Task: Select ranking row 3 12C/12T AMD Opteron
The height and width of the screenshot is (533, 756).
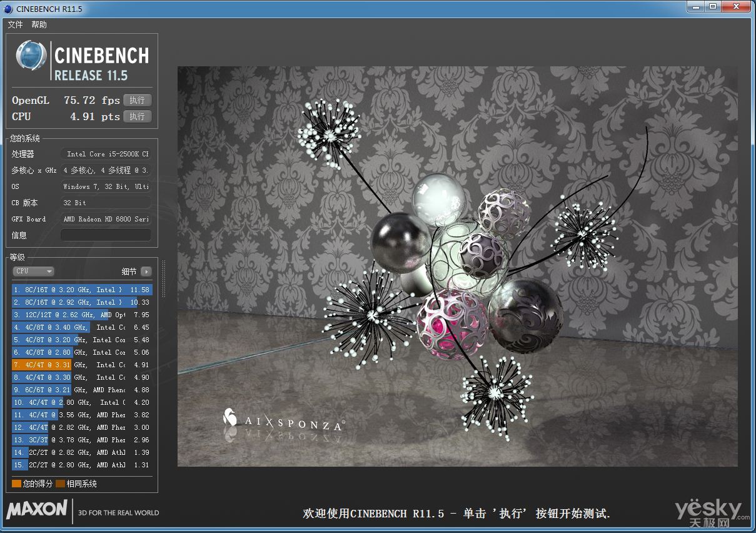Action: coord(82,315)
